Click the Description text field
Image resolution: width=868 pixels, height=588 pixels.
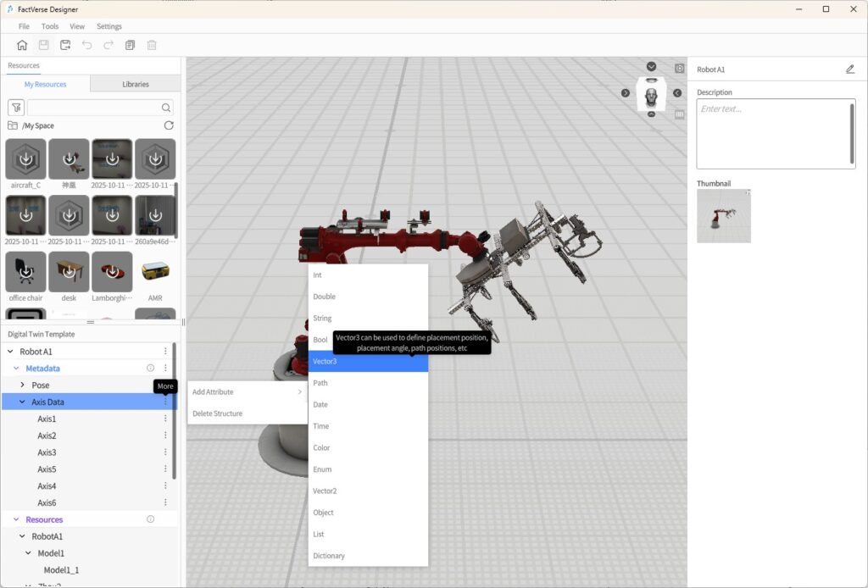(x=771, y=133)
